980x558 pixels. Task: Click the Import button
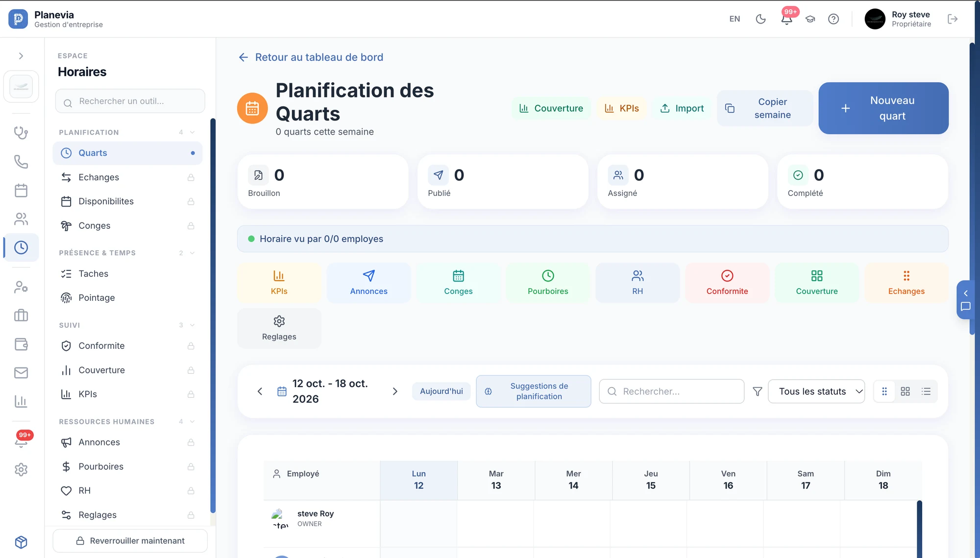682,108
